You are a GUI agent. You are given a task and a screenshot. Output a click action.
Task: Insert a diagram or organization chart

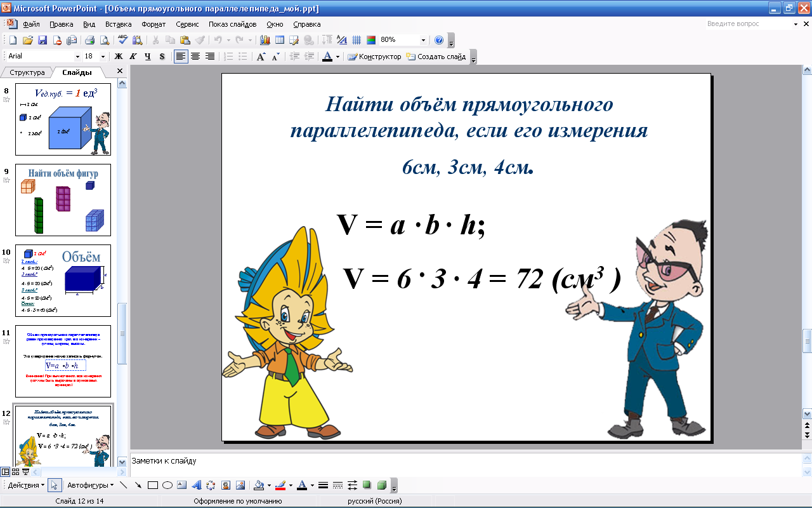pyautogui.click(x=211, y=485)
